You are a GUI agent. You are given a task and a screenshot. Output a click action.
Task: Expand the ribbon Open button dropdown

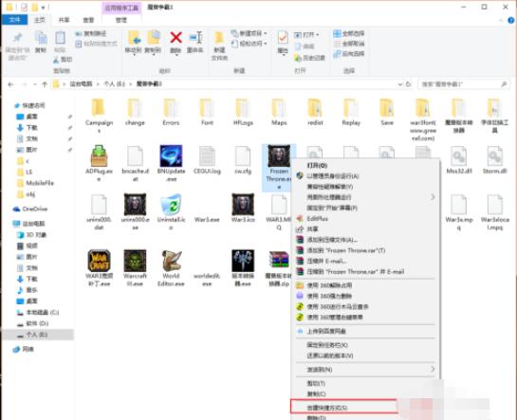tap(318, 34)
